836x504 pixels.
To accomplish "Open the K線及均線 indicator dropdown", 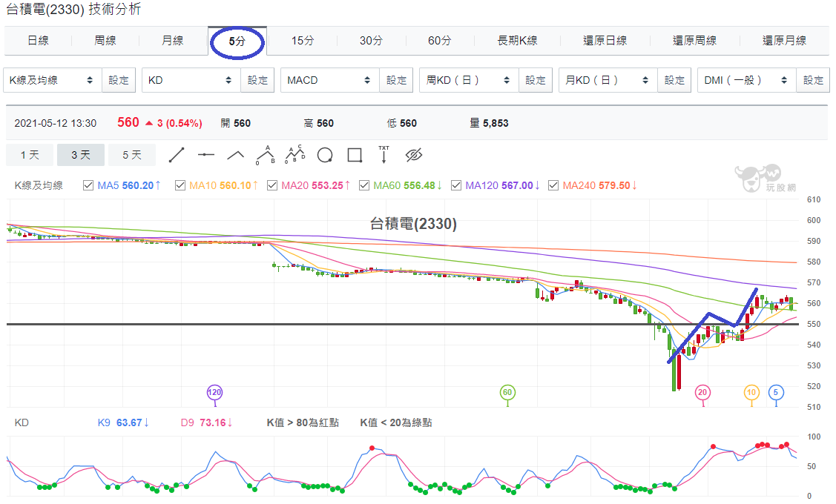I will coord(52,81).
